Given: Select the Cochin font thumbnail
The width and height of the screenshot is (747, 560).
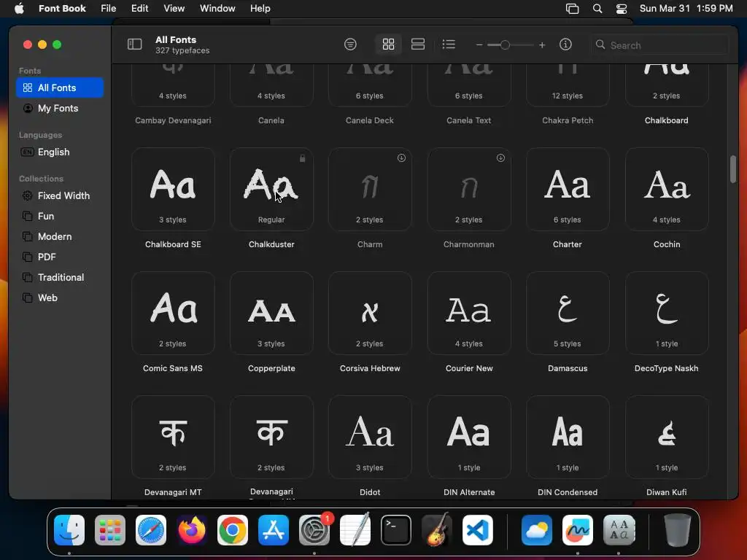Looking at the screenshot, I should [667, 189].
